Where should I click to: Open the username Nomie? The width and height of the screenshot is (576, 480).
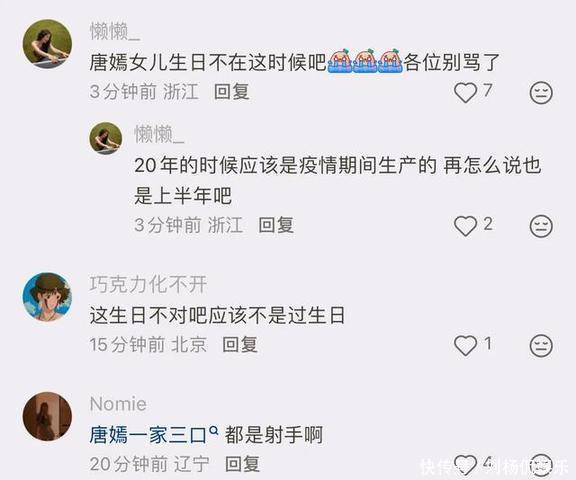click(118, 404)
